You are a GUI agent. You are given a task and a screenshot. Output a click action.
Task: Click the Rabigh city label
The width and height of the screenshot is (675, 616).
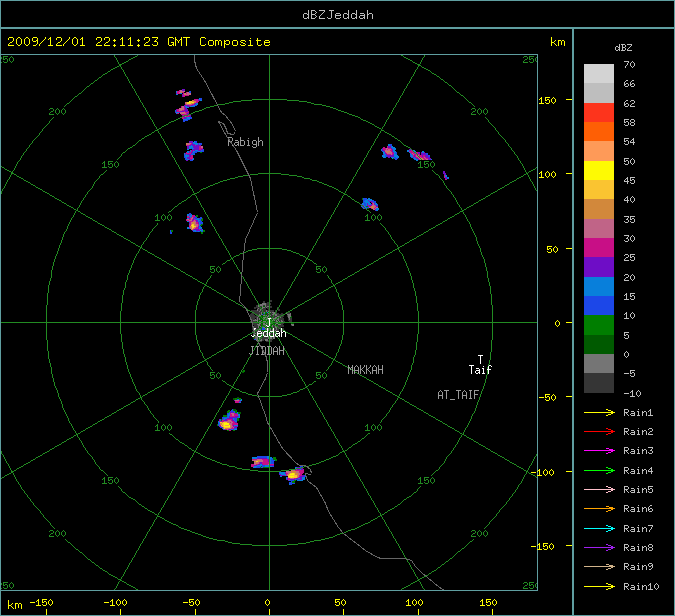[245, 142]
